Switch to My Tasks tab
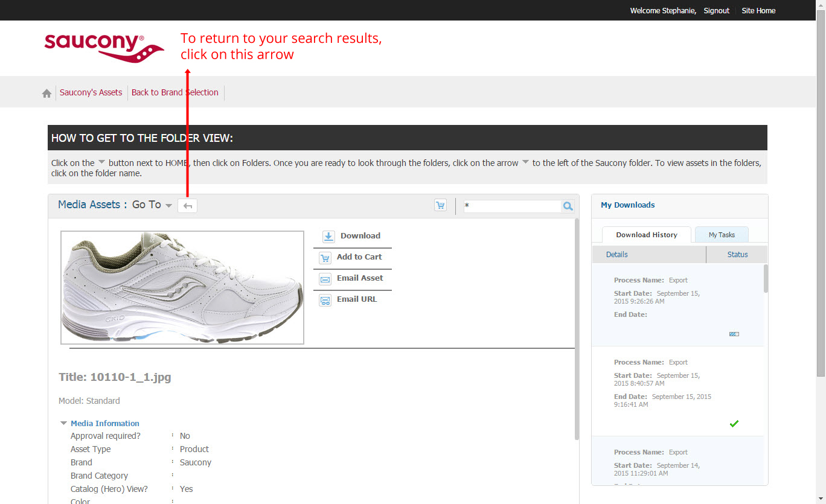The width and height of the screenshot is (826, 504). [722, 235]
